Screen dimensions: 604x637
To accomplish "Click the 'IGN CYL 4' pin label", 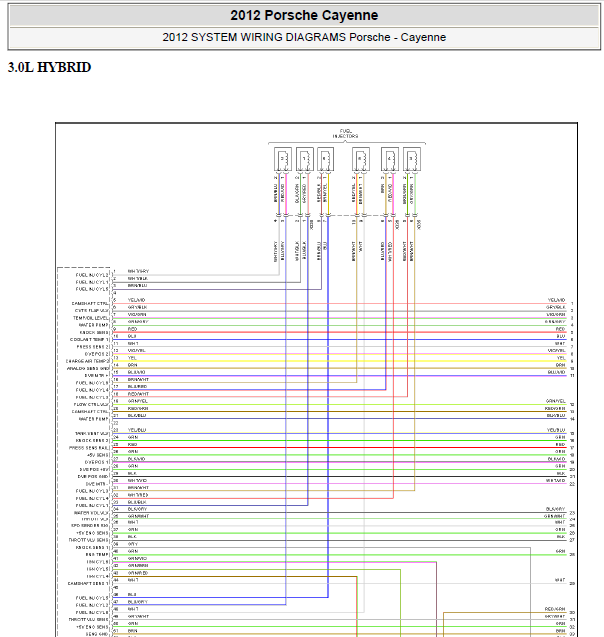I will [x=98, y=576].
